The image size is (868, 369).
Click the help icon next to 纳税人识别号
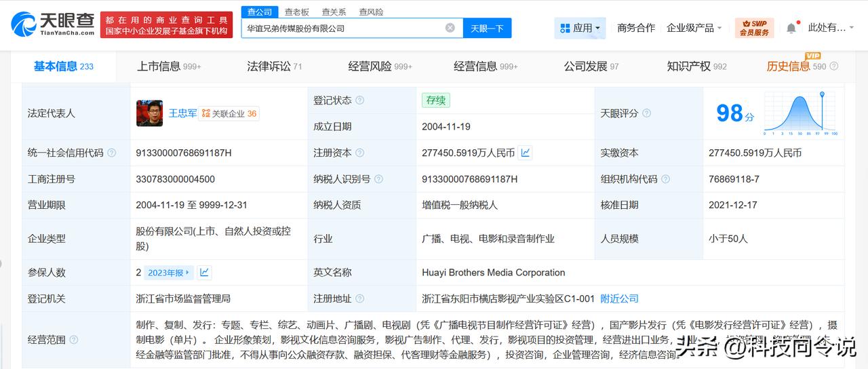379,179
